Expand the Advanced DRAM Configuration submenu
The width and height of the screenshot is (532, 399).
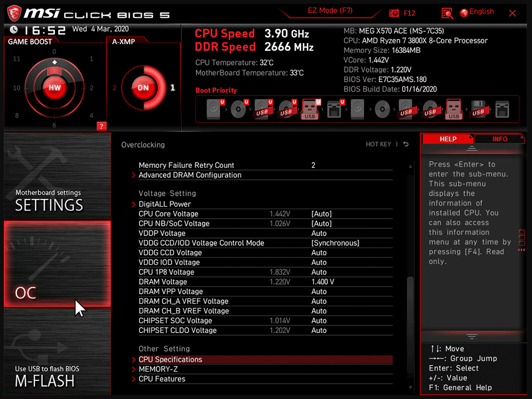pos(190,175)
